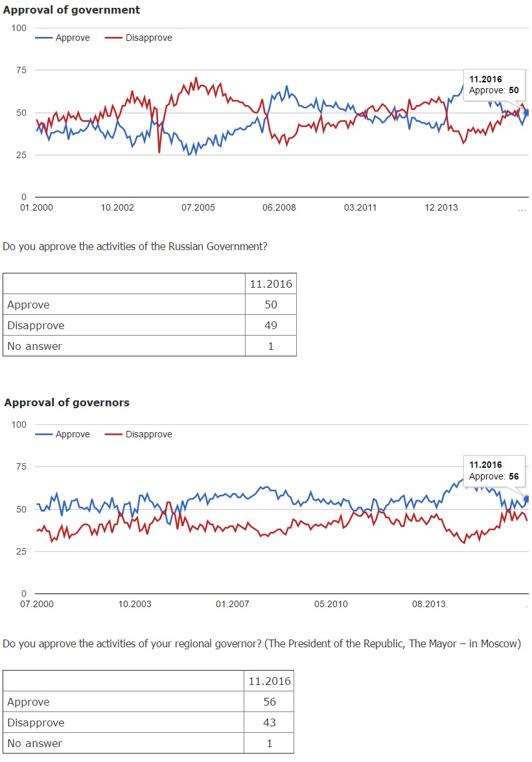The width and height of the screenshot is (532, 762).
Task: Click the 01.2007 axis label
Action: coord(232,604)
